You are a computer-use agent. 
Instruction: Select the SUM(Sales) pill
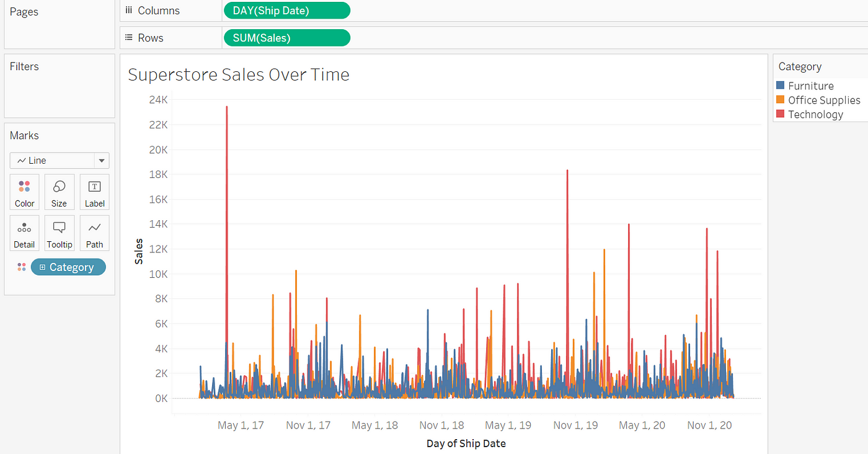coord(286,38)
